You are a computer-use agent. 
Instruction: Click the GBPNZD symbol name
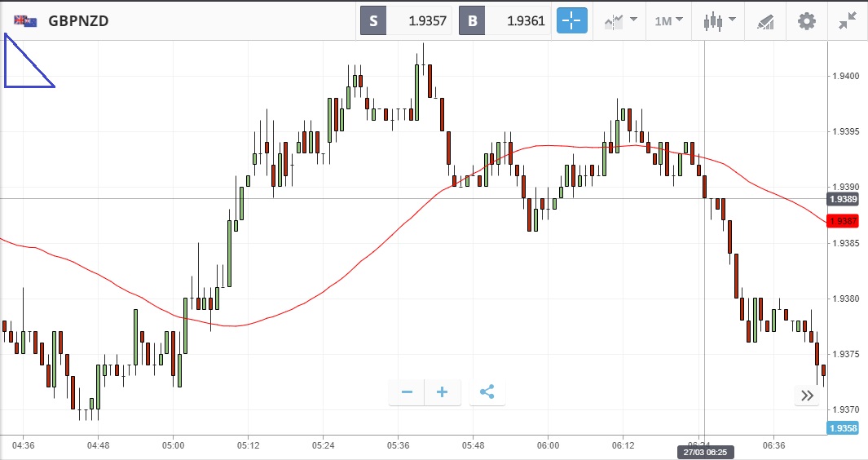click(x=78, y=21)
